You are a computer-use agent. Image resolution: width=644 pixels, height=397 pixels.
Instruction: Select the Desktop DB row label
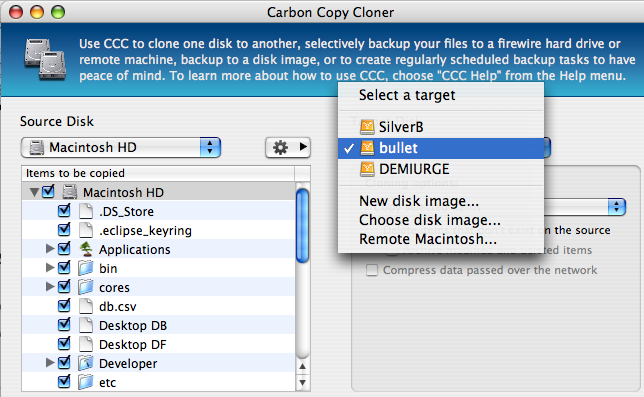click(x=133, y=326)
